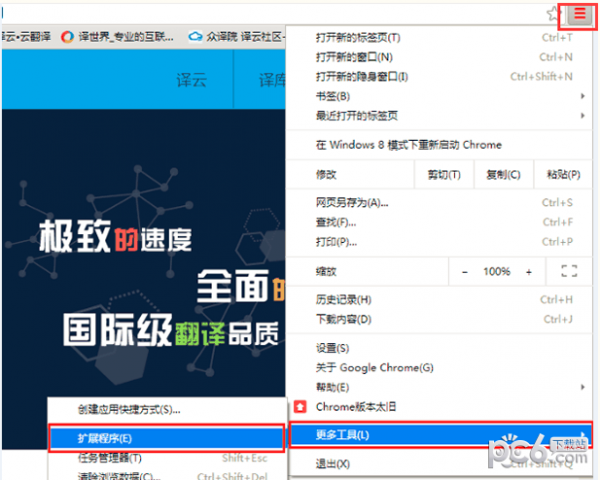Click the red Chrome update arrow icon
The width and height of the screenshot is (600, 480).
tap(300, 407)
